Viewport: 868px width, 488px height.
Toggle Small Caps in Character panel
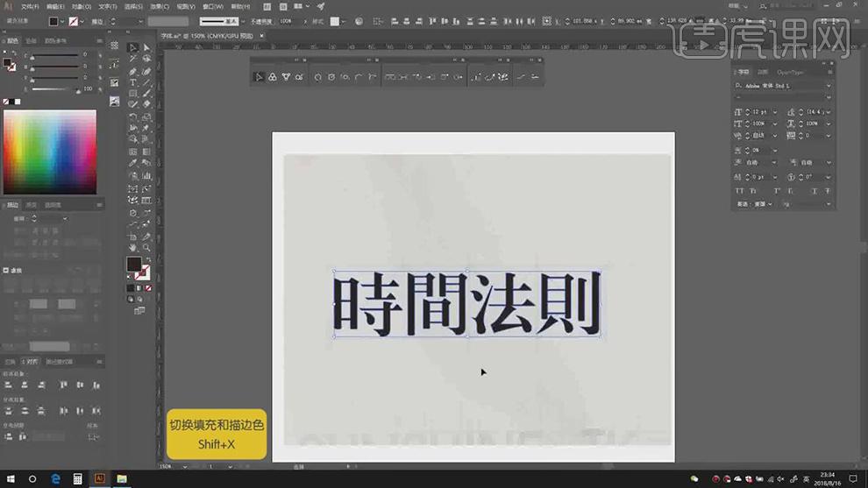753,191
